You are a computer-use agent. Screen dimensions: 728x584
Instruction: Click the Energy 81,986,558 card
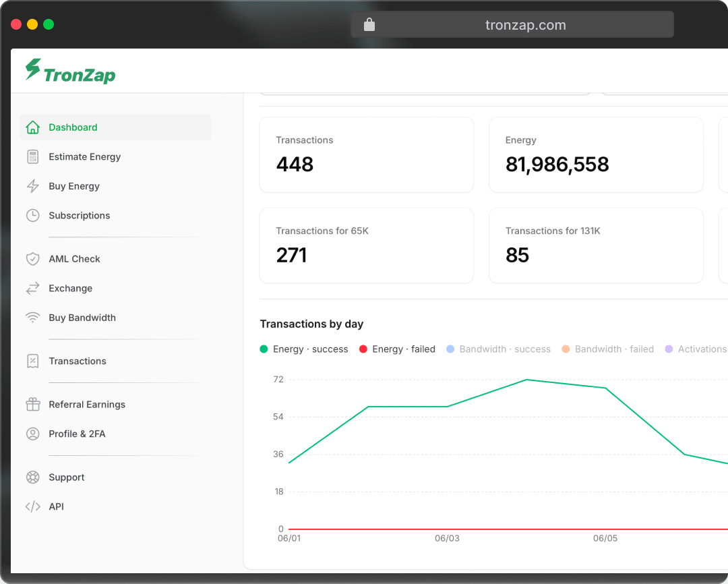point(596,154)
